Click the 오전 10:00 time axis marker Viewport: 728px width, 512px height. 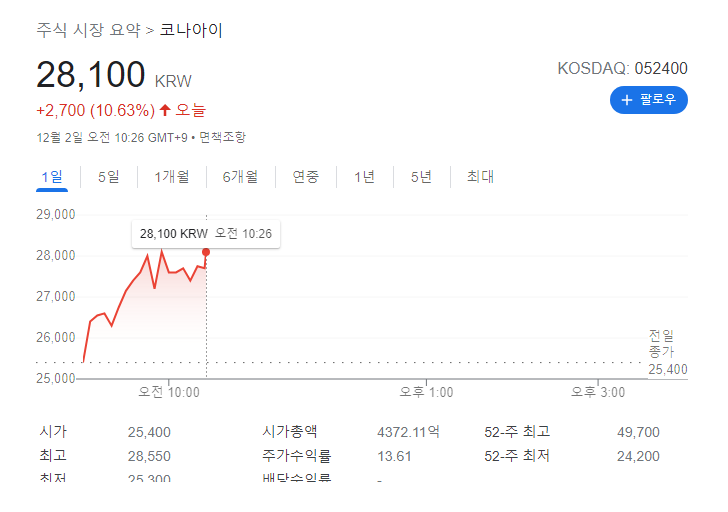pyautogui.click(x=169, y=392)
